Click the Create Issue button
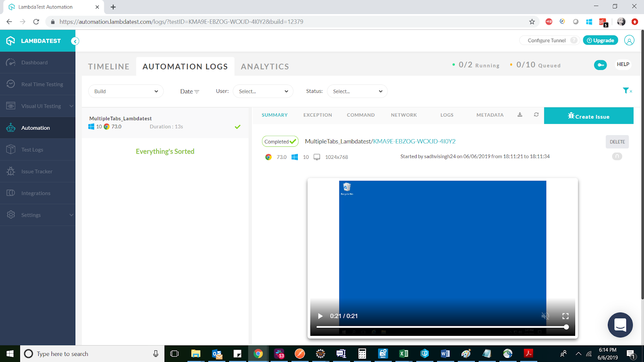The width and height of the screenshot is (644, 362). (x=588, y=116)
